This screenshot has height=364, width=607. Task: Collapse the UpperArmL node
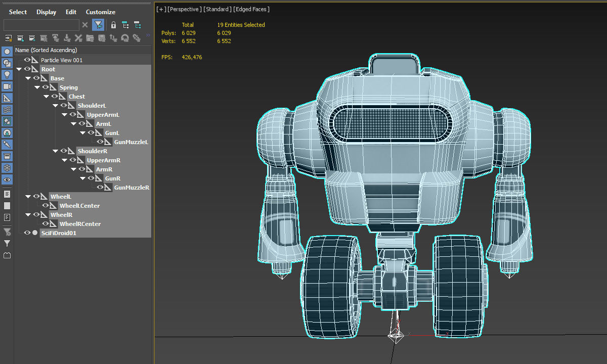65,115
